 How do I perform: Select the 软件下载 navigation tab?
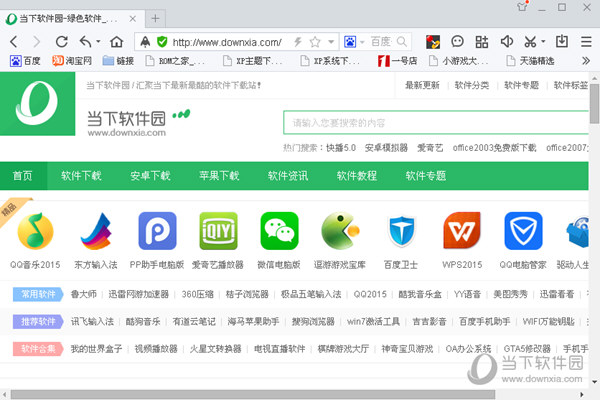(x=81, y=176)
